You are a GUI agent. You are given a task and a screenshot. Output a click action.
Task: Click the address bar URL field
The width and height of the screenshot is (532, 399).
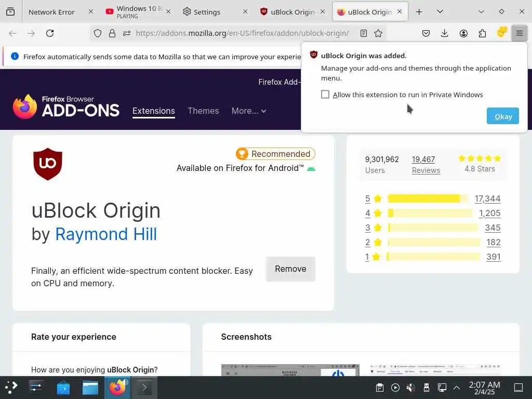(242, 33)
